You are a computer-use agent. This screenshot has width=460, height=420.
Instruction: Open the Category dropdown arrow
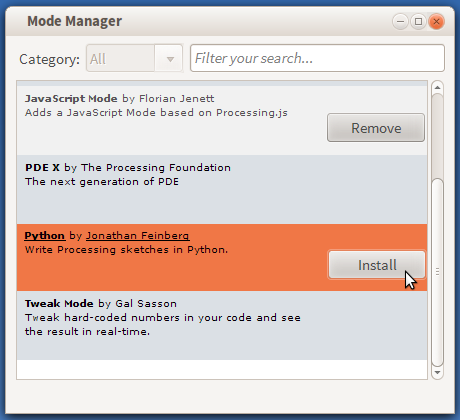(x=170, y=59)
